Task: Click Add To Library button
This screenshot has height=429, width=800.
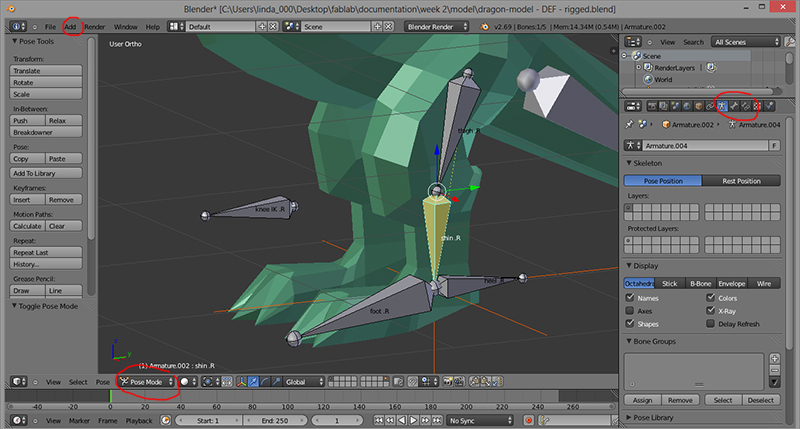Action: click(46, 173)
